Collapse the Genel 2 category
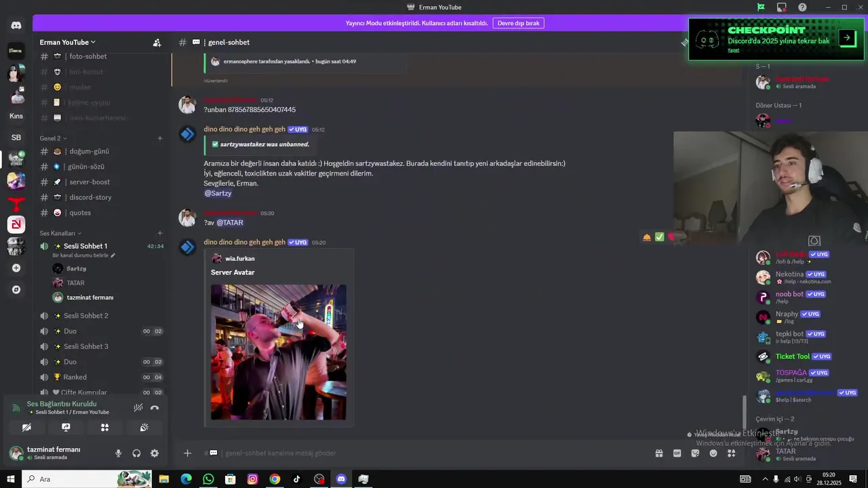 point(53,138)
